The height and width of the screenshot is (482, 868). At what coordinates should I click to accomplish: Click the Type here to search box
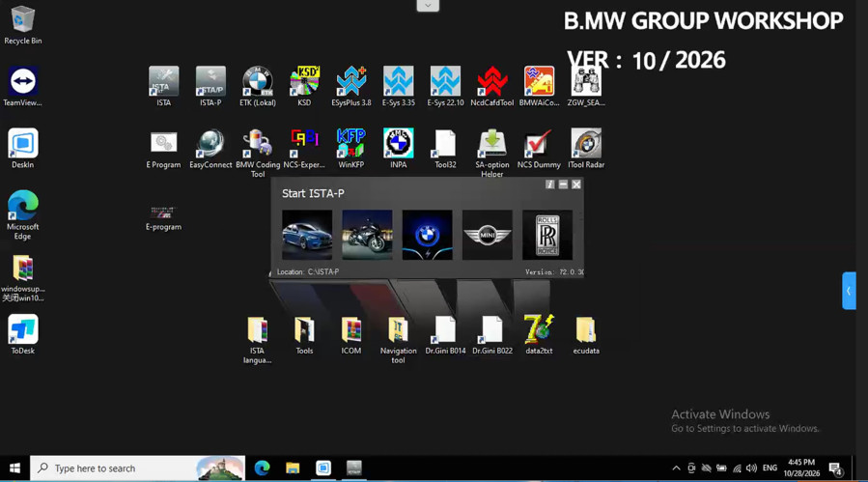(137, 468)
